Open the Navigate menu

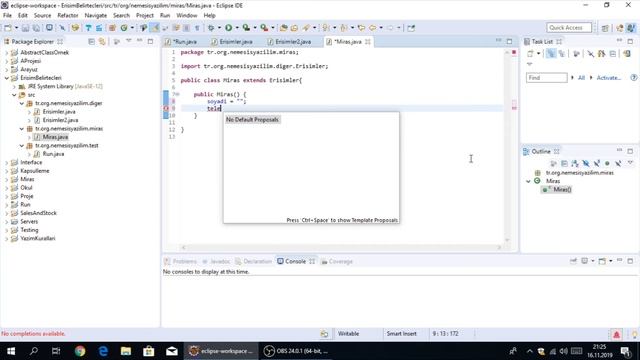pyautogui.click(x=96, y=16)
